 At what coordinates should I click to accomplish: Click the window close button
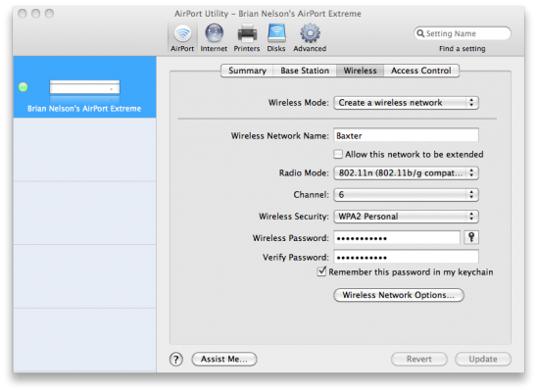[x=23, y=14]
